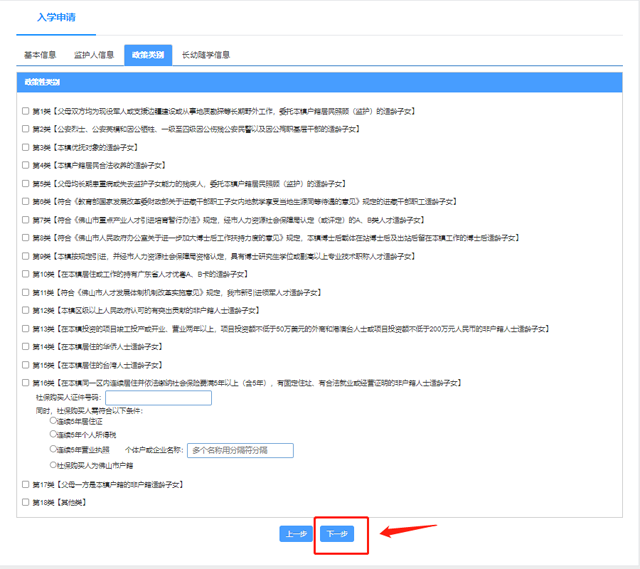Check the 第1类 policy category checkbox
This screenshot has width=640, height=569.
pyautogui.click(x=26, y=110)
